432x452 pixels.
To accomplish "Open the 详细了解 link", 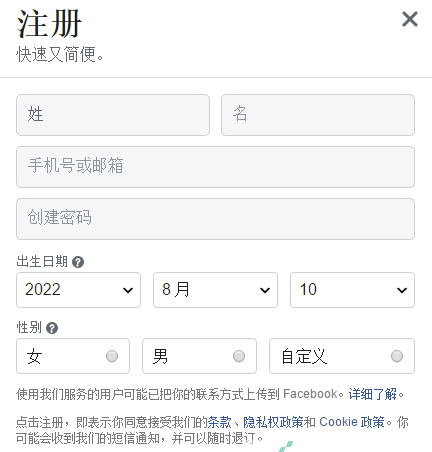I will pos(373,394).
